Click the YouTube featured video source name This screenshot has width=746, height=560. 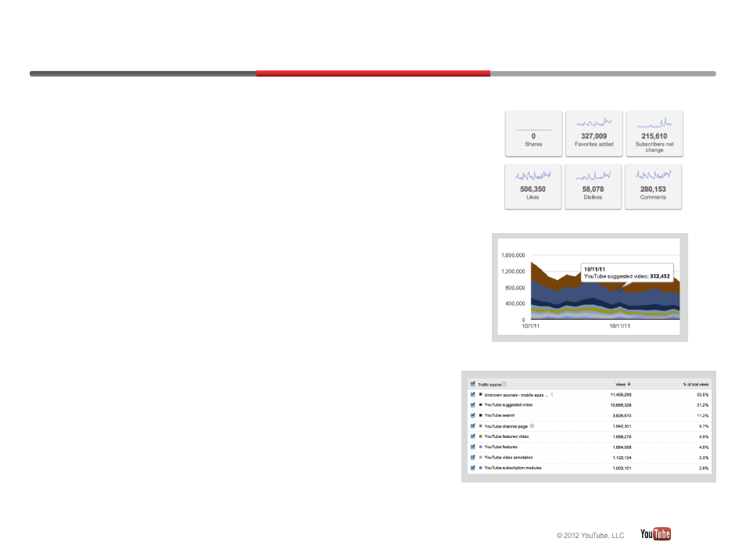pos(506,436)
